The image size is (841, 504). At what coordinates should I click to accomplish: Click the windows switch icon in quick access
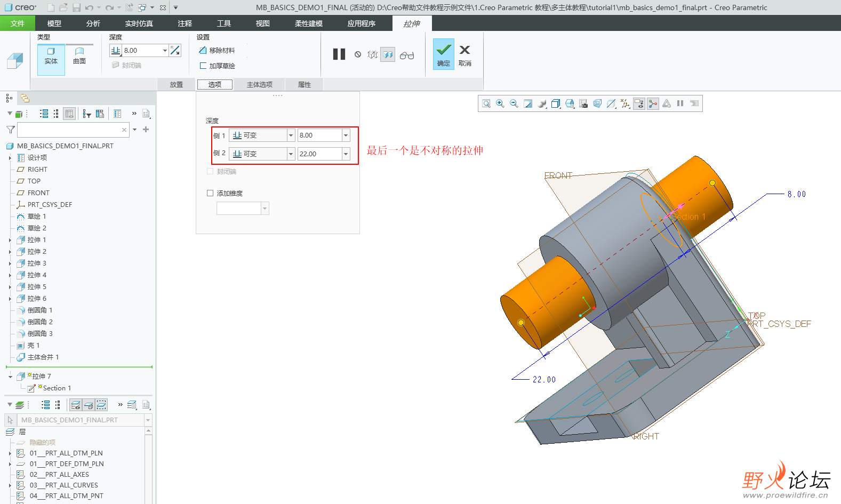coord(142,7)
